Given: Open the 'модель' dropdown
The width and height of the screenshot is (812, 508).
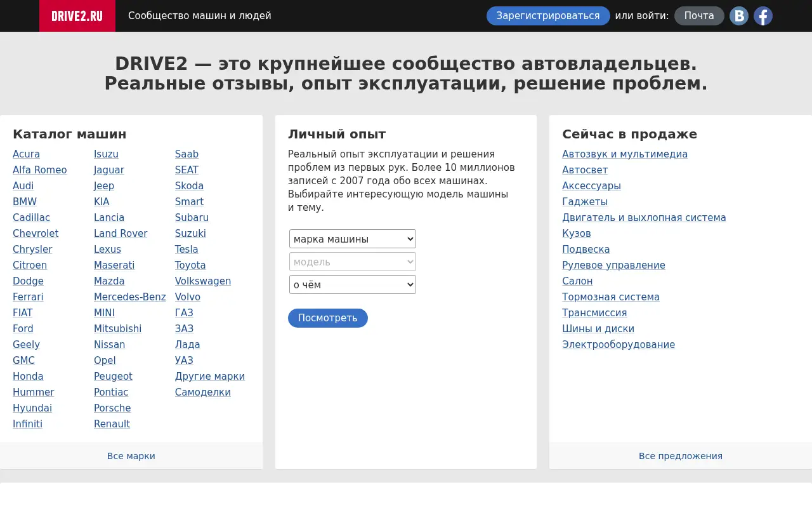Looking at the screenshot, I should point(353,262).
